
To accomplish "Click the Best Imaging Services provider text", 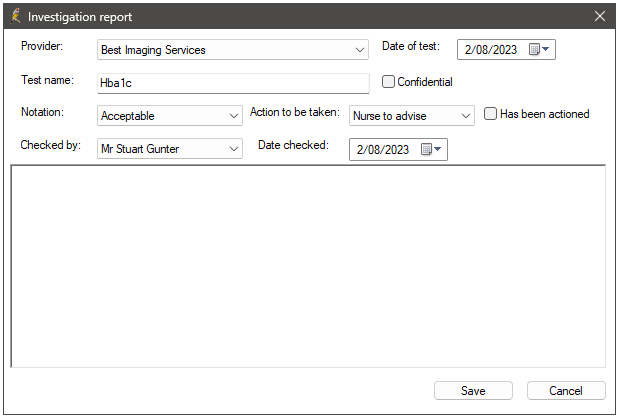I will (x=153, y=50).
